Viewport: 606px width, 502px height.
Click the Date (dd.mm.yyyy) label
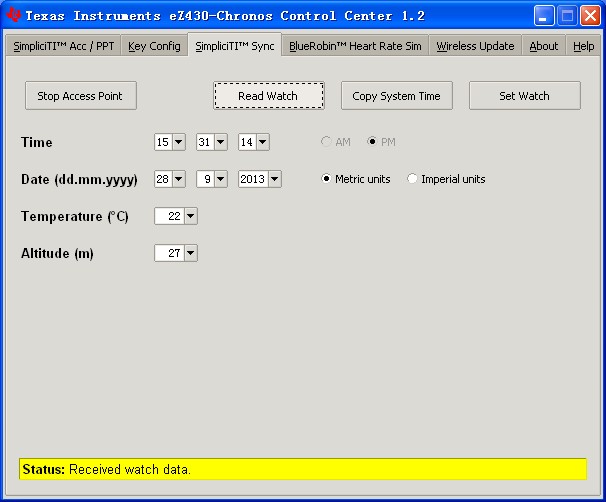click(79, 180)
